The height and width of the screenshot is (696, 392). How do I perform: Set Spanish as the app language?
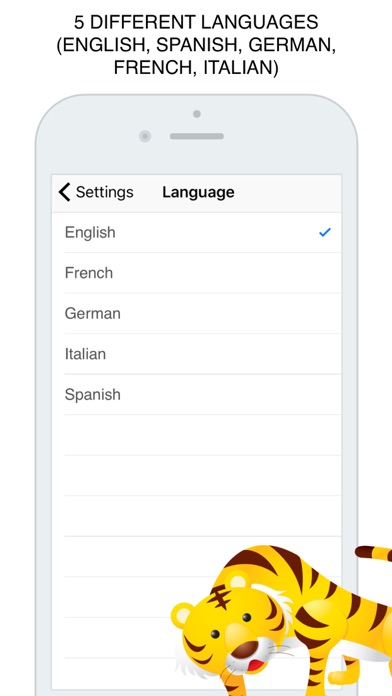coord(197,395)
